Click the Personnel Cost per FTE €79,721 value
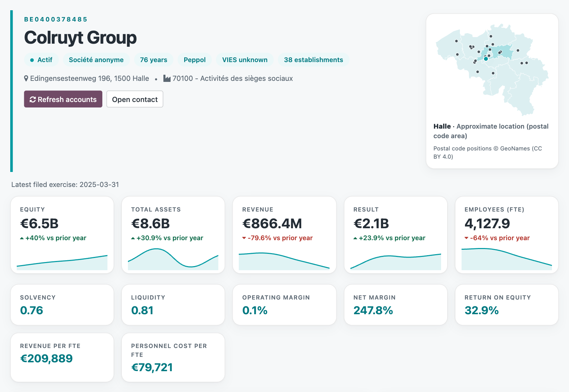Viewport: 569px width, 392px height. [152, 367]
